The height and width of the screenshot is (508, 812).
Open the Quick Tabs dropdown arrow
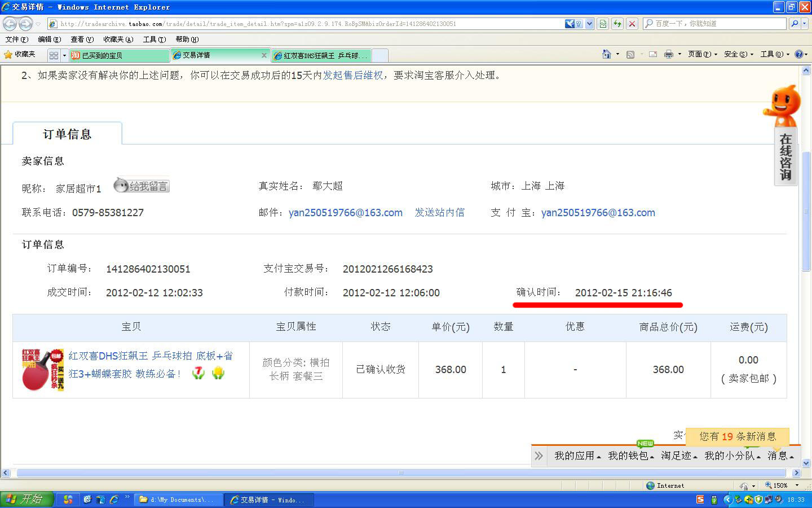click(64, 55)
